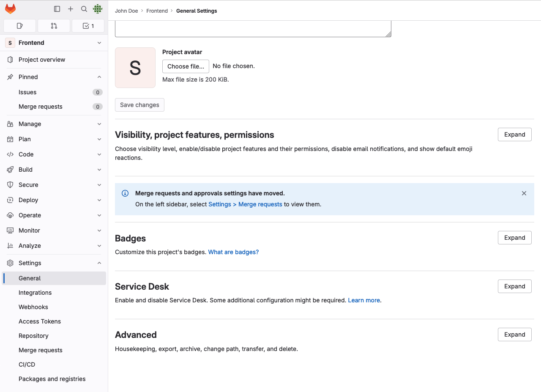The height and width of the screenshot is (392, 541).
Task: Click the Settings gear icon
Action: (x=10, y=263)
